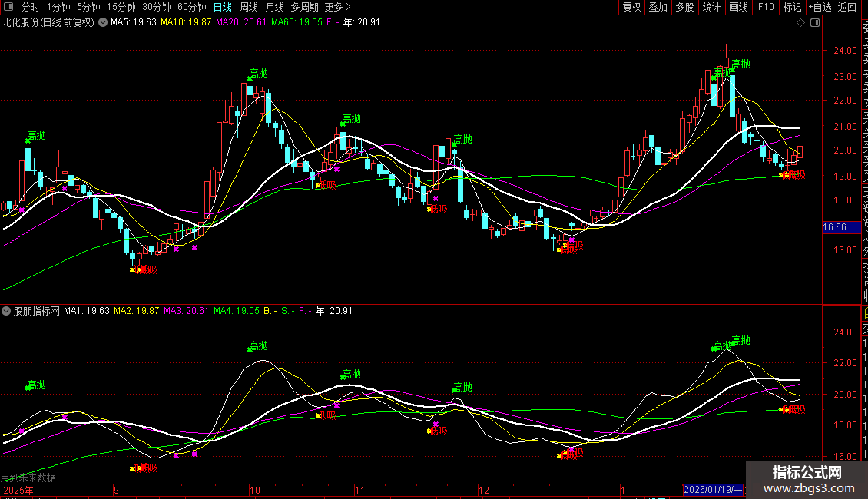Switch to the 日线 daily chart tab
The width and height of the screenshot is (868, 499).
pos(223,7)
